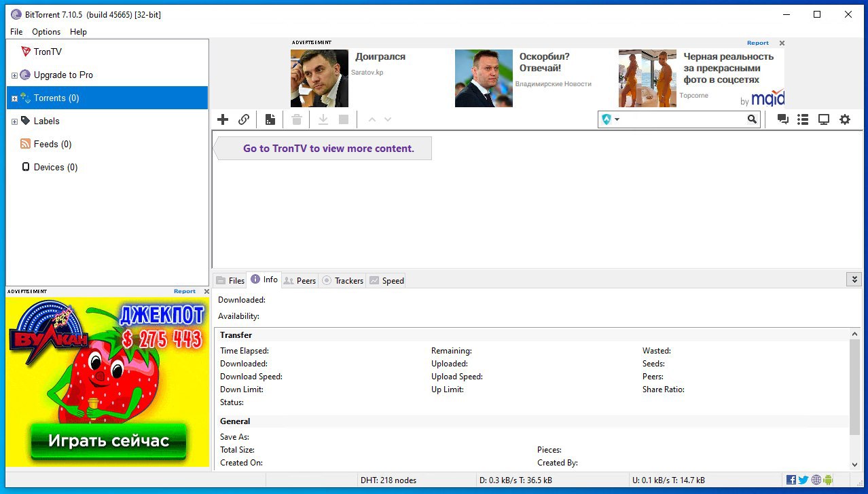Image resolution: width=868 pixels, height=494 pixels.
Task: Click the General section header
Action: point(235,421)
